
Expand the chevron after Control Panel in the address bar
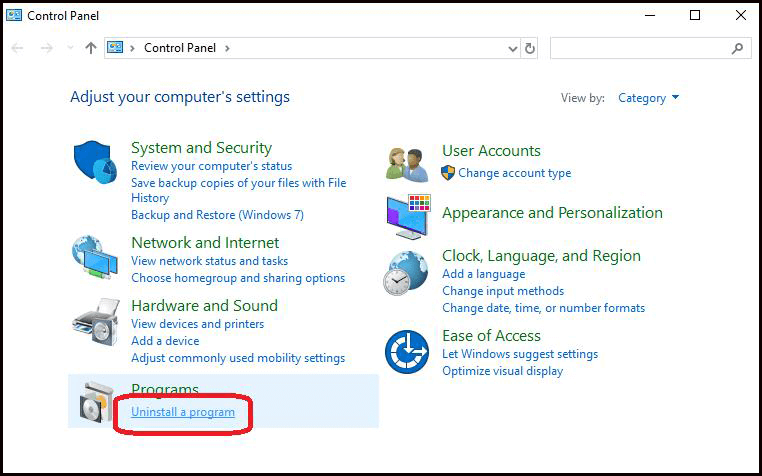point(227,48)
